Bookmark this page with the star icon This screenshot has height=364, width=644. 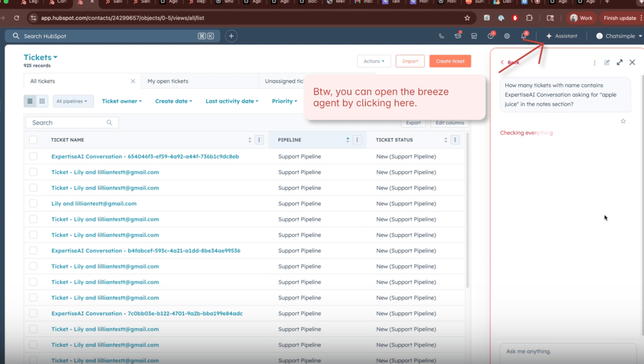(467, 18)
